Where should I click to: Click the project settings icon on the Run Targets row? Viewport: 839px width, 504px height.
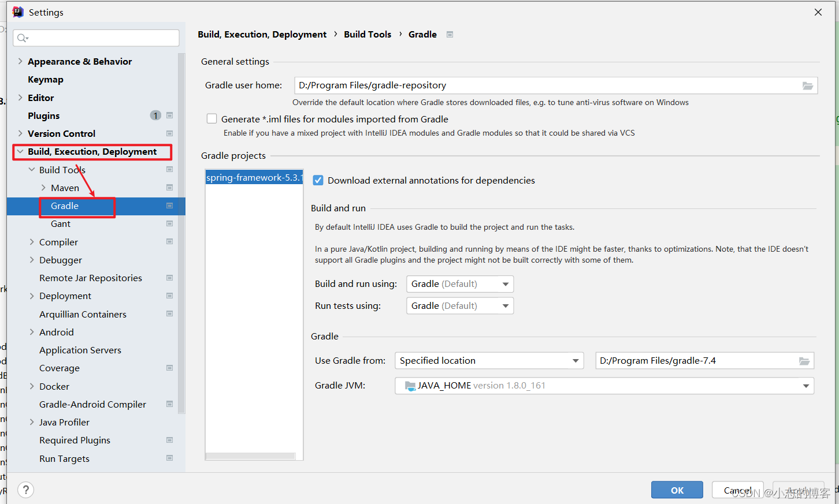click(170, 458)
